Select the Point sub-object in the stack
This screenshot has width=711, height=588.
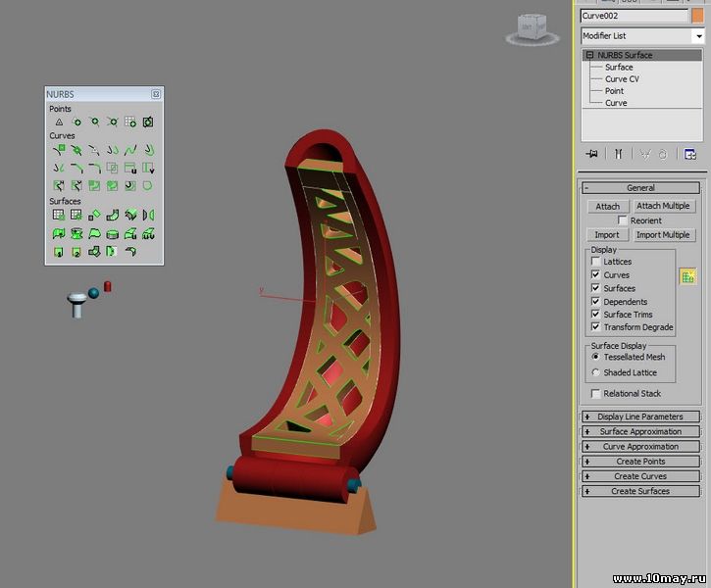[614, 91]
